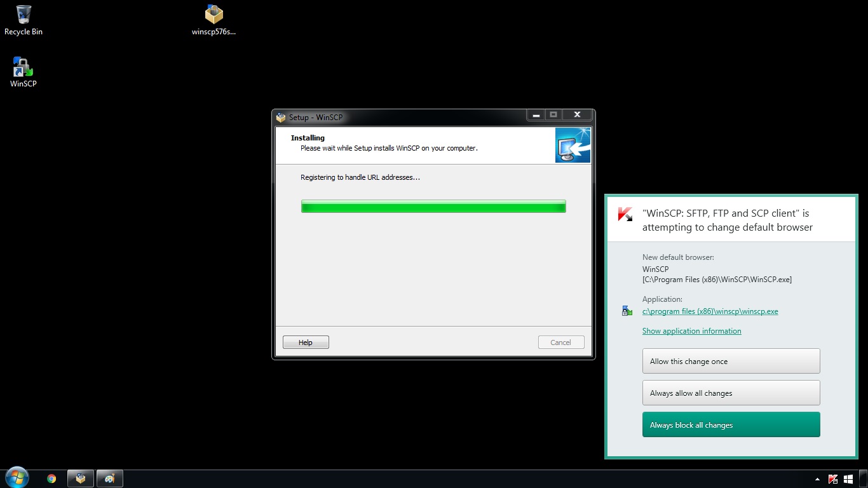
Task: Click Cancel in the WinSCP setup
Action: [560, 342]
